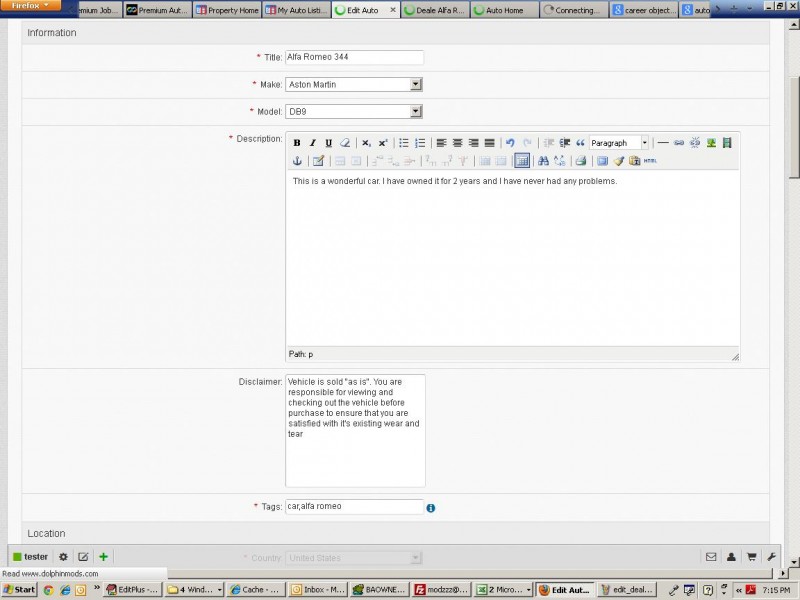Open find and replace with binoculars icon
This screenshot has width=800, height=600.
tap(543, 161)
